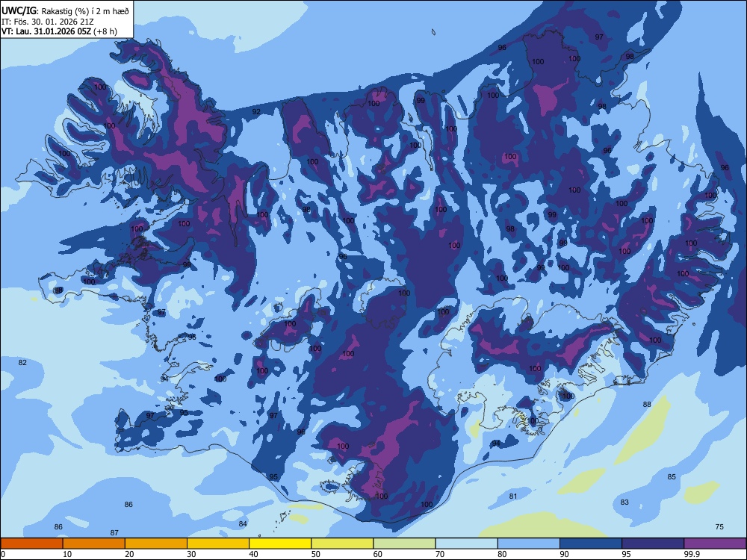747x560 pixels.
Task: Click the purple legend swatch above 99.9
Action: click(x=715, y=544)
